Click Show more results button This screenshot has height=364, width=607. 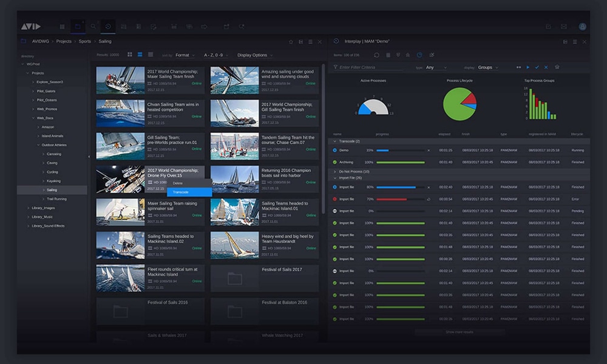459,332
